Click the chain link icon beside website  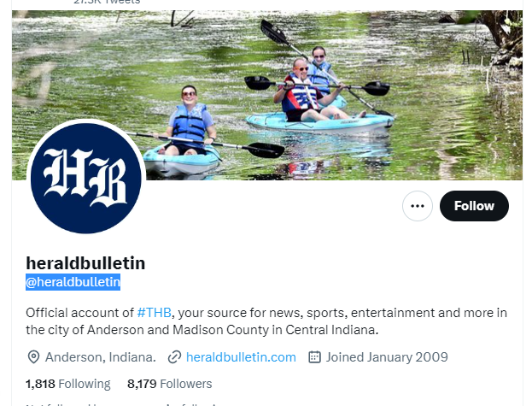point(174,357)
